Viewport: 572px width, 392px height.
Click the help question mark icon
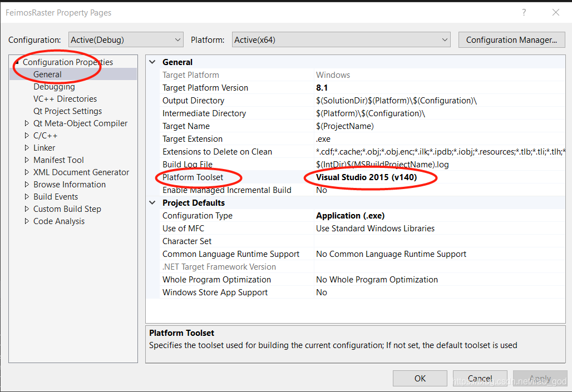pyautogui.click(x=524, y=12)
